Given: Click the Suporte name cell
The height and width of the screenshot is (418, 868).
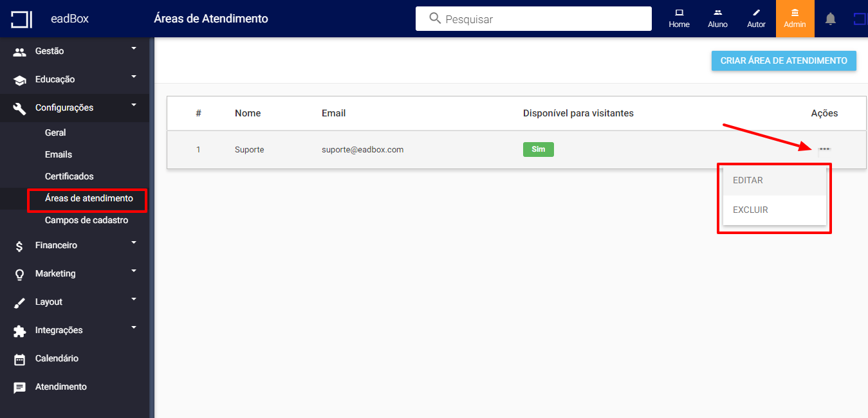Looking at the screenshot, I should tap(250, 149).
